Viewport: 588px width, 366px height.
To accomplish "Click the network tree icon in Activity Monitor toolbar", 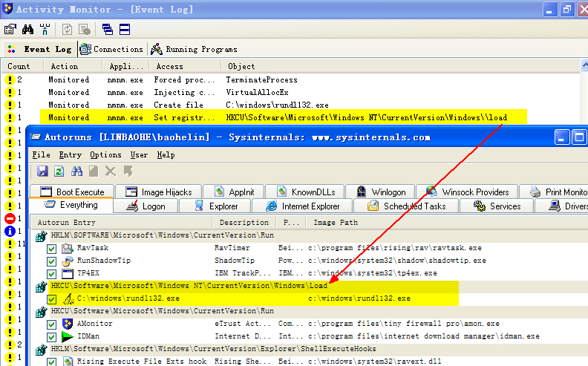I will click(45, 29).
